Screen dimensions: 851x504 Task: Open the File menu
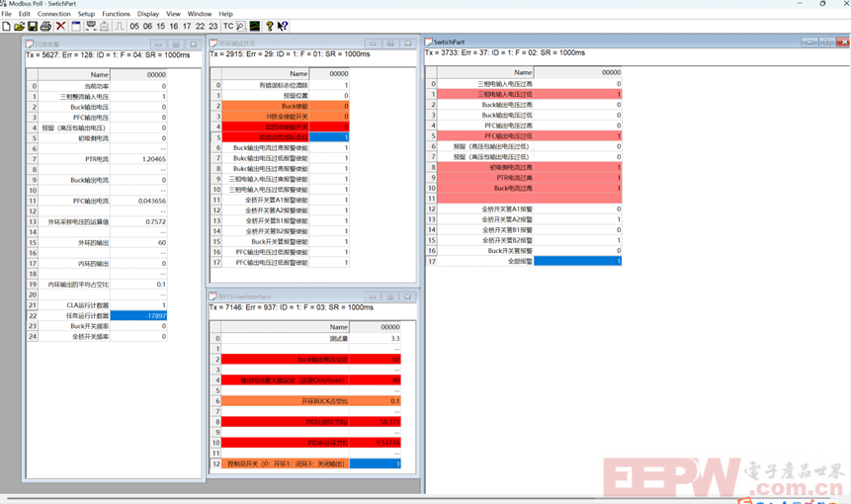[x=7, y=14]
